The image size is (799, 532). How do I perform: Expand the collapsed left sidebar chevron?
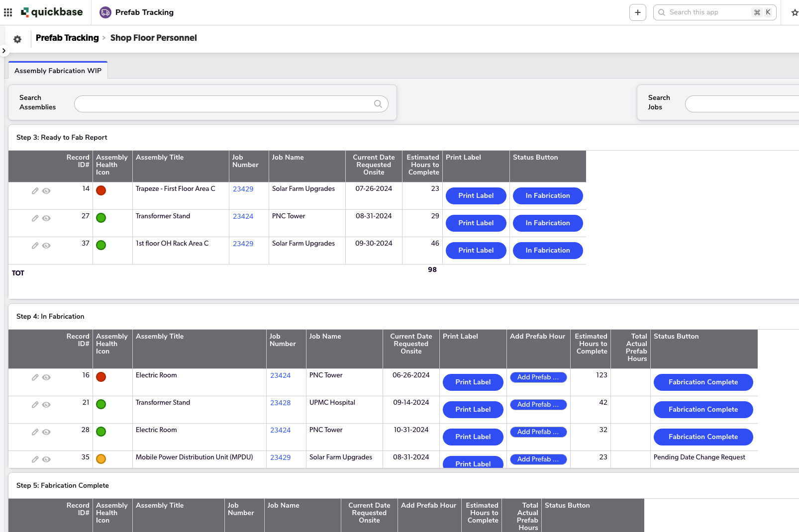pyautogui.click(x=4, y=50)
